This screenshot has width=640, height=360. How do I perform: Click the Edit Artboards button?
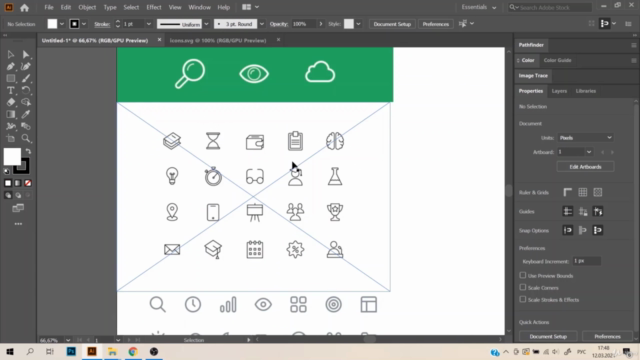pos(585,167)
